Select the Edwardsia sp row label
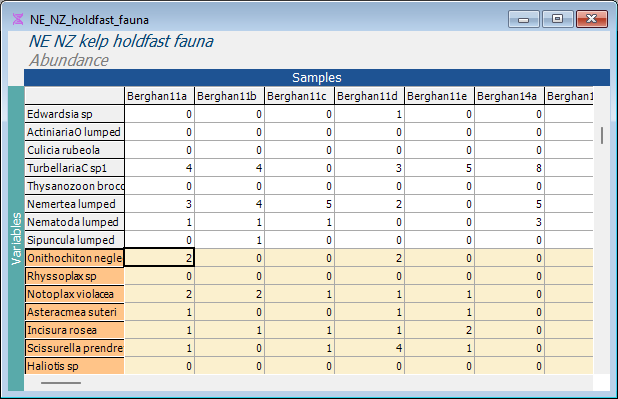 (74, 114)
